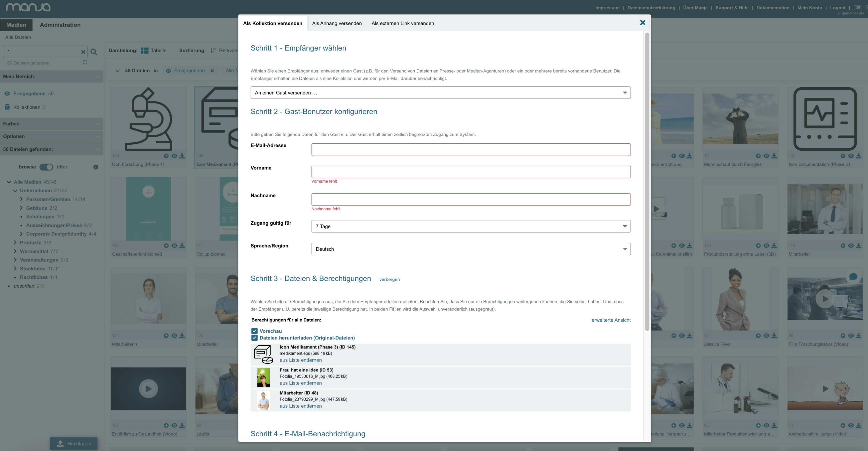Download Geschäftsbericht biomed file
This screenshot has width=868, height=451.
coord(182,245)
